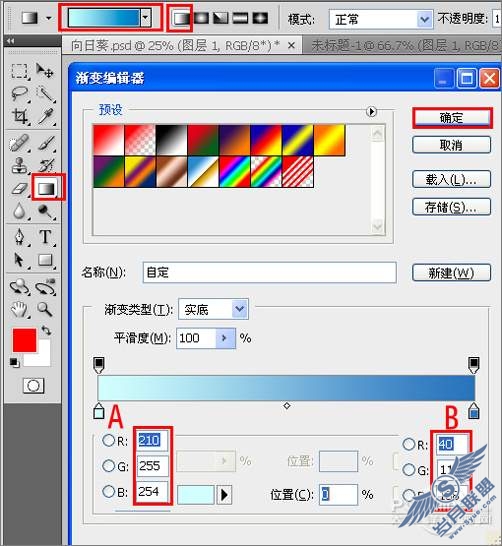Select the left opacity stop above gradient

99,365
